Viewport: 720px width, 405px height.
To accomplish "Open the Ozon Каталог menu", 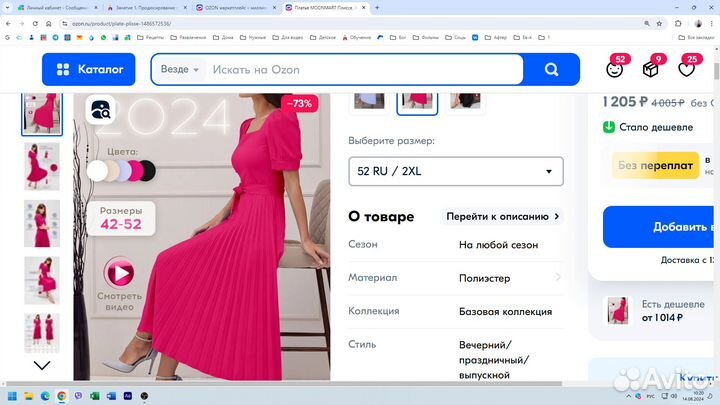I will (x=89, y=69).
